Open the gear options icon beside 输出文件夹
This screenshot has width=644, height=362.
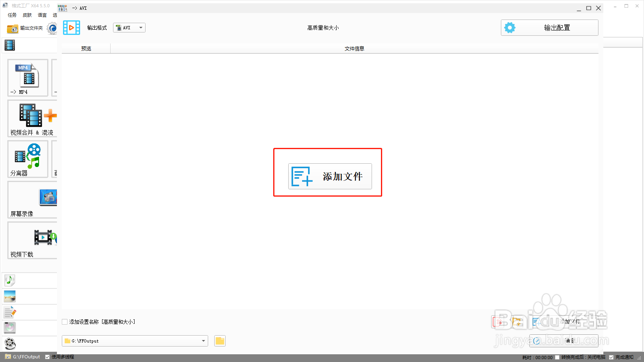pos(52,28)
